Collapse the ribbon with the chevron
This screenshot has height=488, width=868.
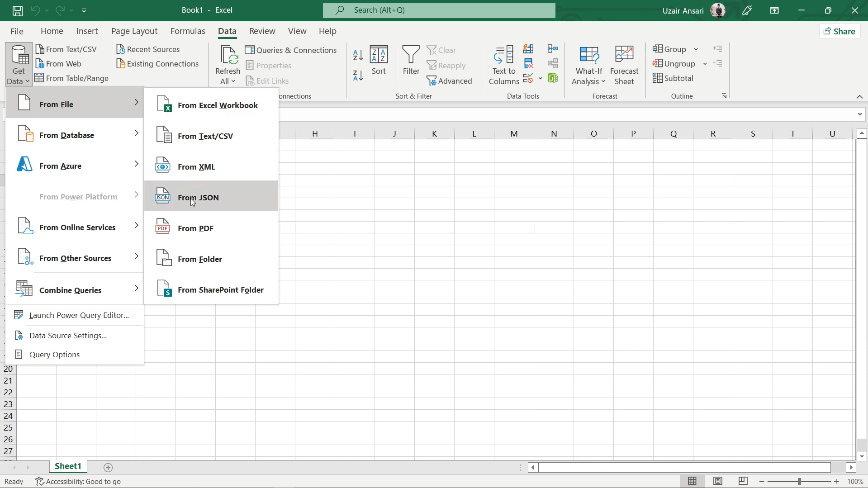point(859,97)
